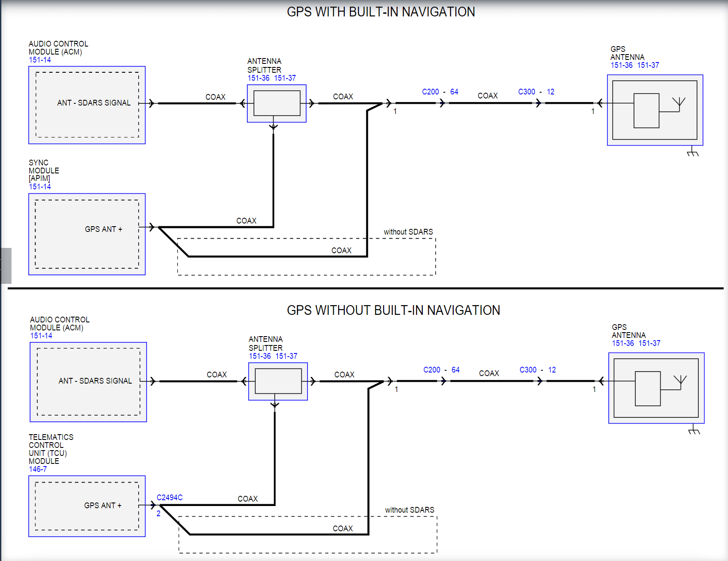Click ground symbol below without-navigation GPS antenna
The height and width of the screenshot is (561, 728).
point(694,430)
